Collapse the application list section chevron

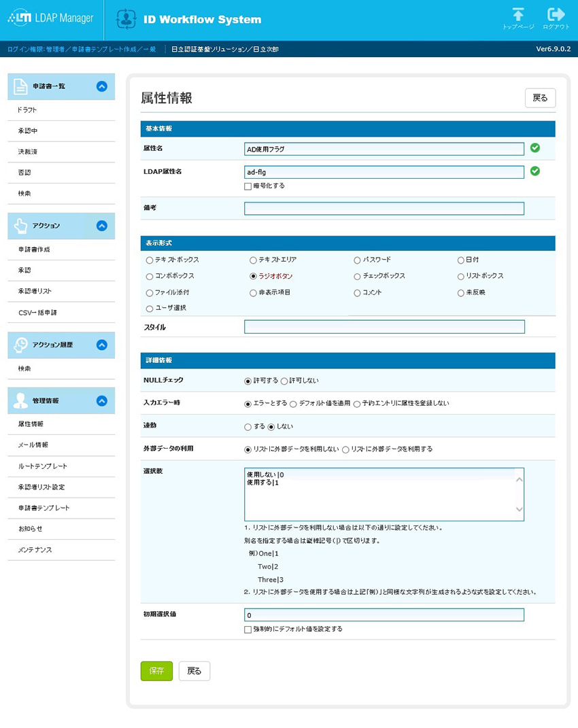tap(102, 86)
